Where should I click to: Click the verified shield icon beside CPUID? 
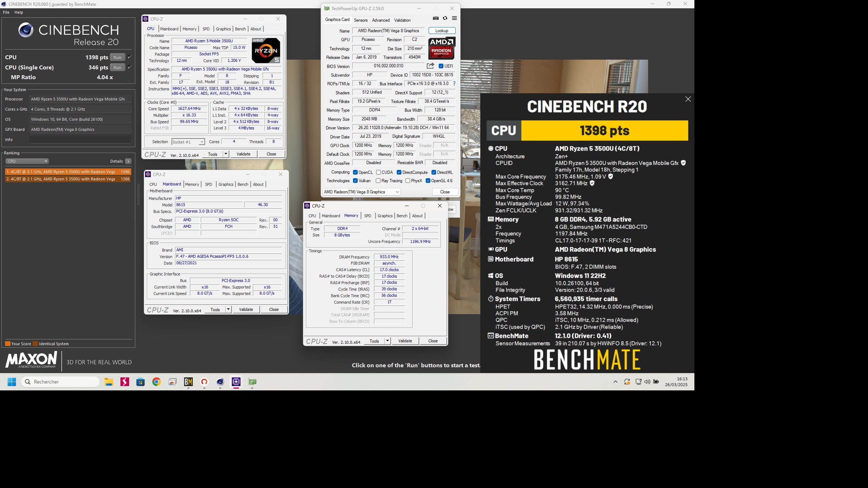(x=683, y=163)
